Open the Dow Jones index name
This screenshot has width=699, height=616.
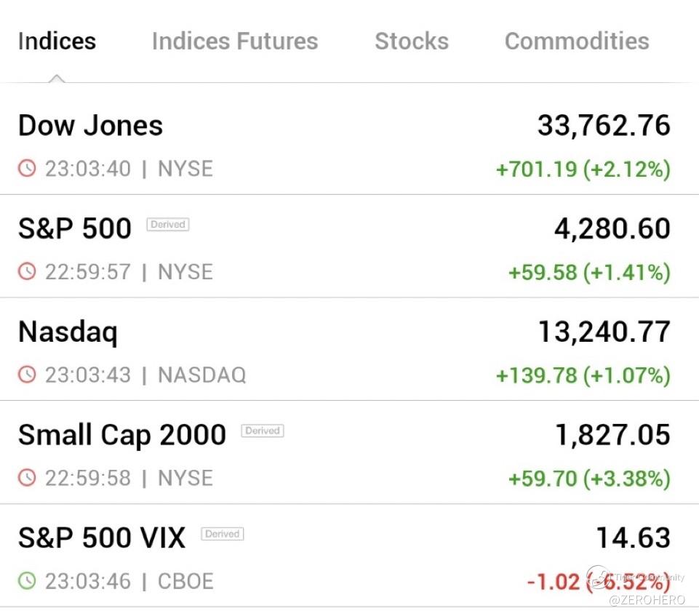pyautogui.click(x=90, y=126)
